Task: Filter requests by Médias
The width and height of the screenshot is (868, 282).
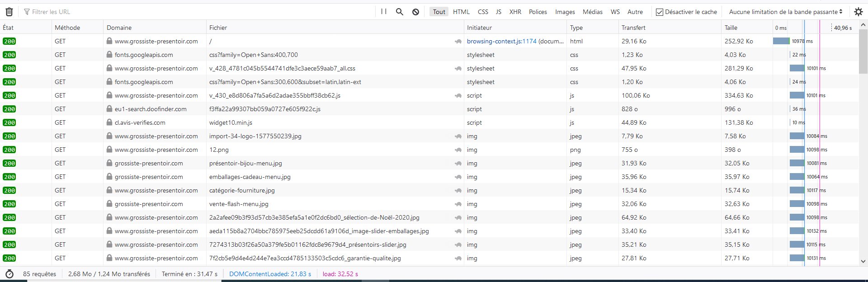Action: tap(593, 12)
